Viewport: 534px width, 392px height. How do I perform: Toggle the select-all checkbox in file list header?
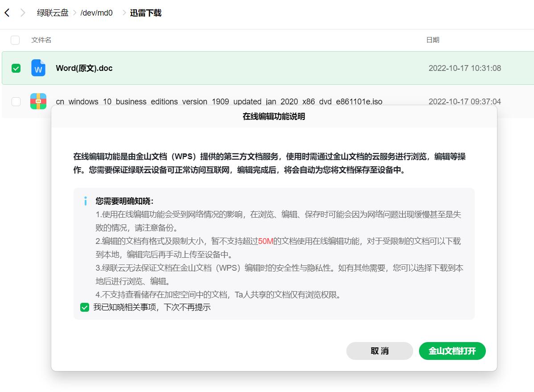pos(15,40)
